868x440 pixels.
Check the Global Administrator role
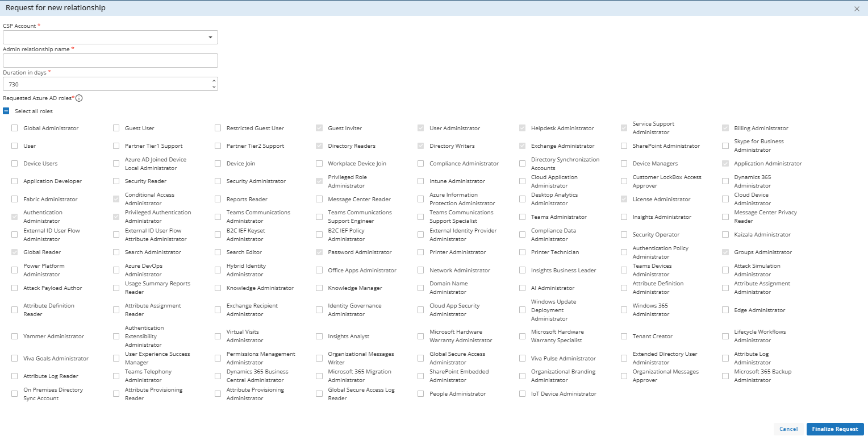[x=14, y=128]
